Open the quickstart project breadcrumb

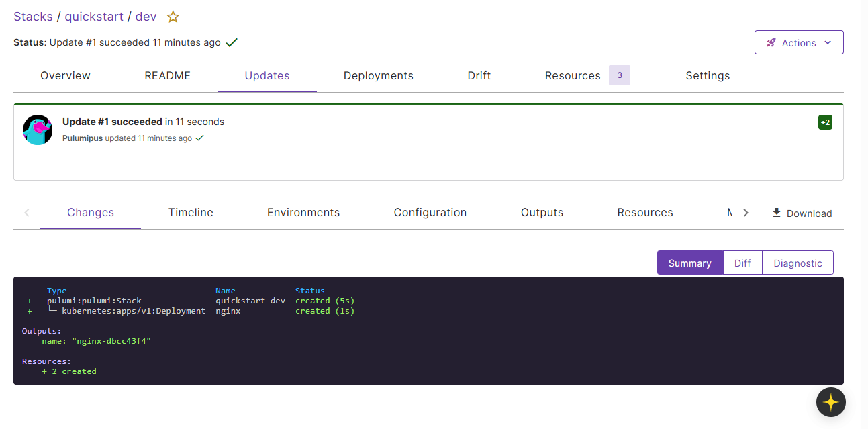click(x=94, y=17)
